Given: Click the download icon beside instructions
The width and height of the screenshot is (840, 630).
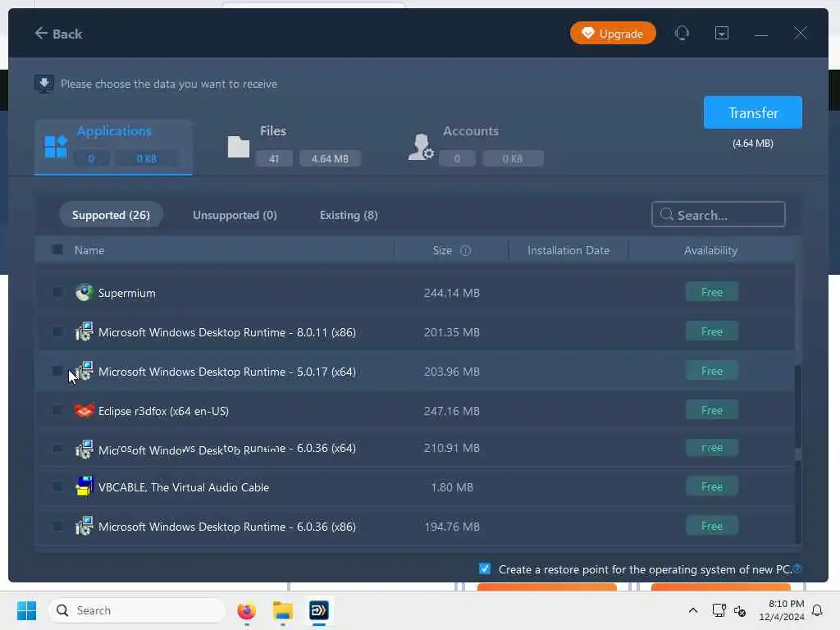Looking at the screenshot, I should [x=44, y=84].
